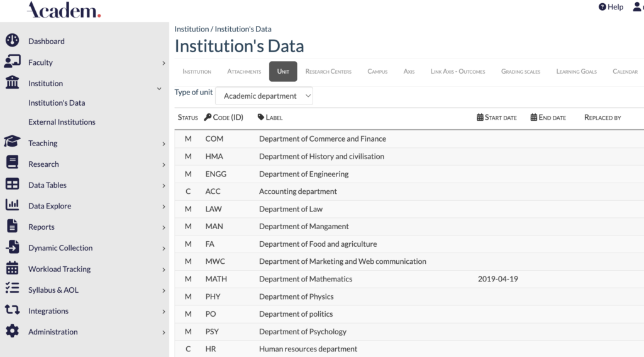Expand the Syllabus & AOL menu
The image size is (644, 357).
point(164,290)
